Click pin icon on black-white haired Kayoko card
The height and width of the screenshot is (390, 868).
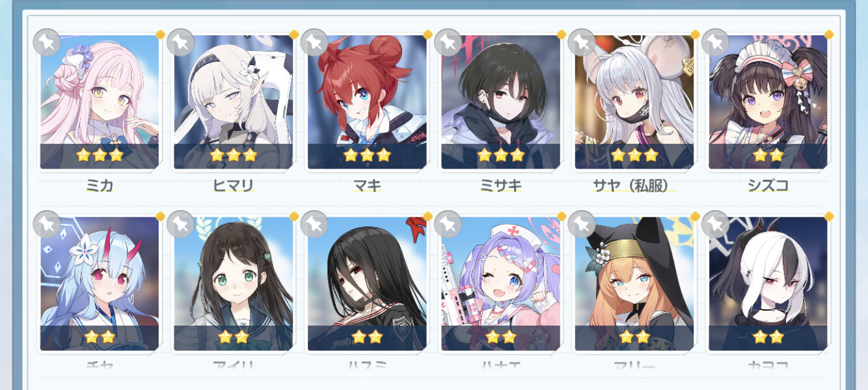coord(715,224)
